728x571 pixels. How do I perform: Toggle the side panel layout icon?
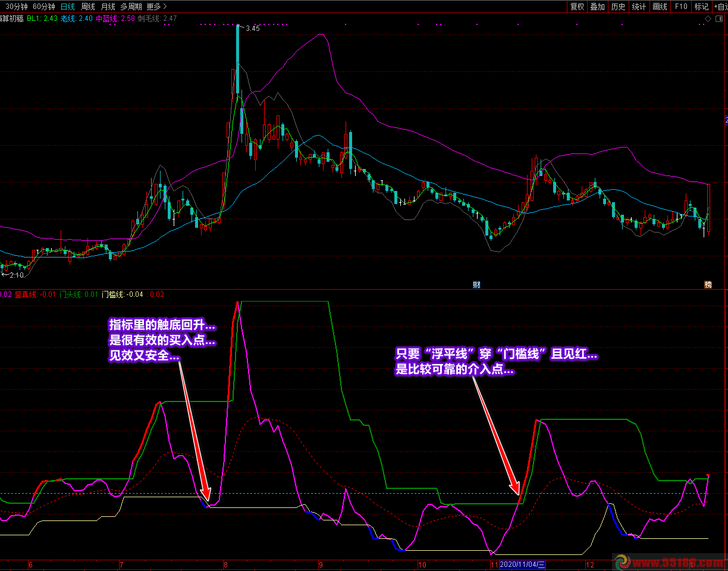tap(718, 18)
